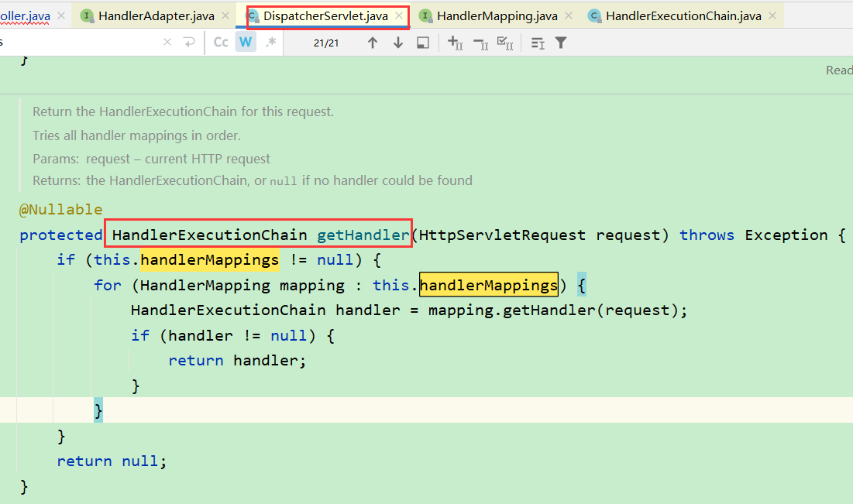Open the search filter options
This screenshot has height=504, width=853.
(x=561, y=43)
